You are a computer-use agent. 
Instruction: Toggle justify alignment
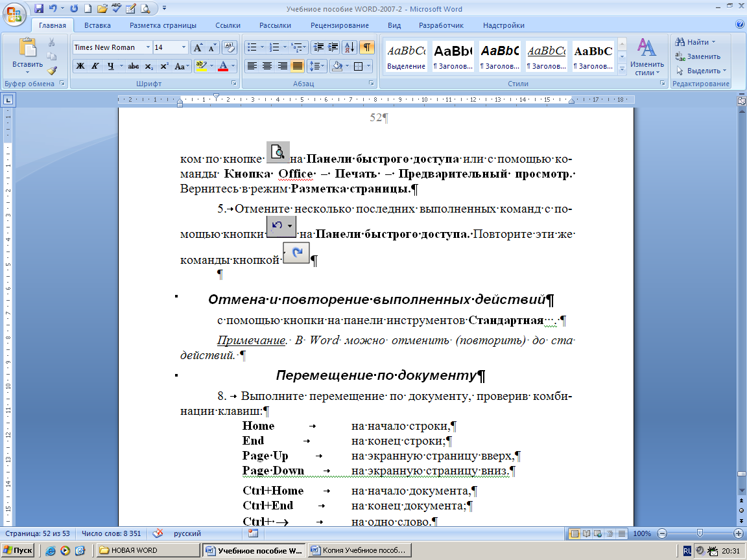click(x=298, y=66)
